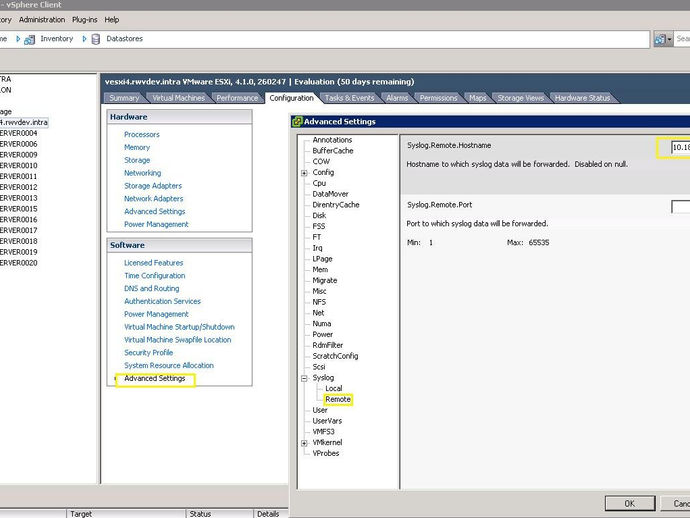
Task: Open the Alarms tab
Action: click(x=397, y=98)
